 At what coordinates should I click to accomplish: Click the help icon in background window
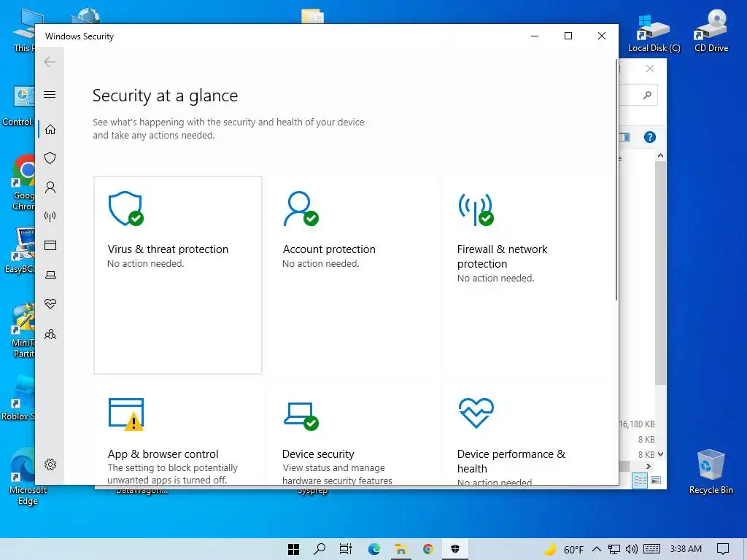pos(650,137)
